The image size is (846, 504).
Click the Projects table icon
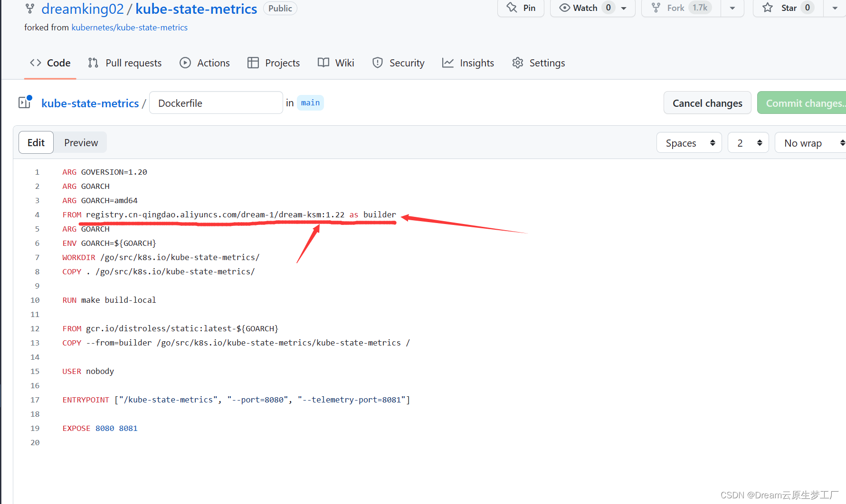coord(253,63)
